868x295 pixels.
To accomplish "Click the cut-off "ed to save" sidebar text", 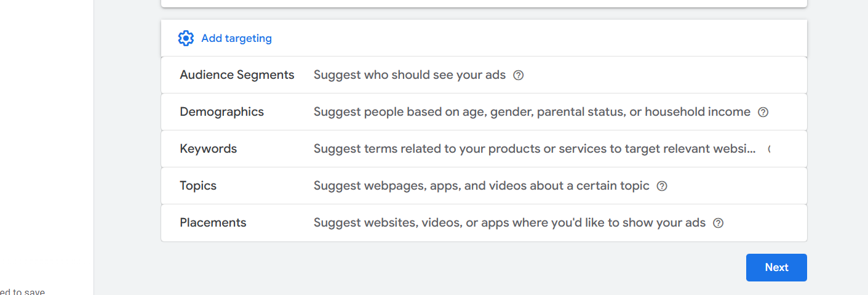I will tap(23, 292).
